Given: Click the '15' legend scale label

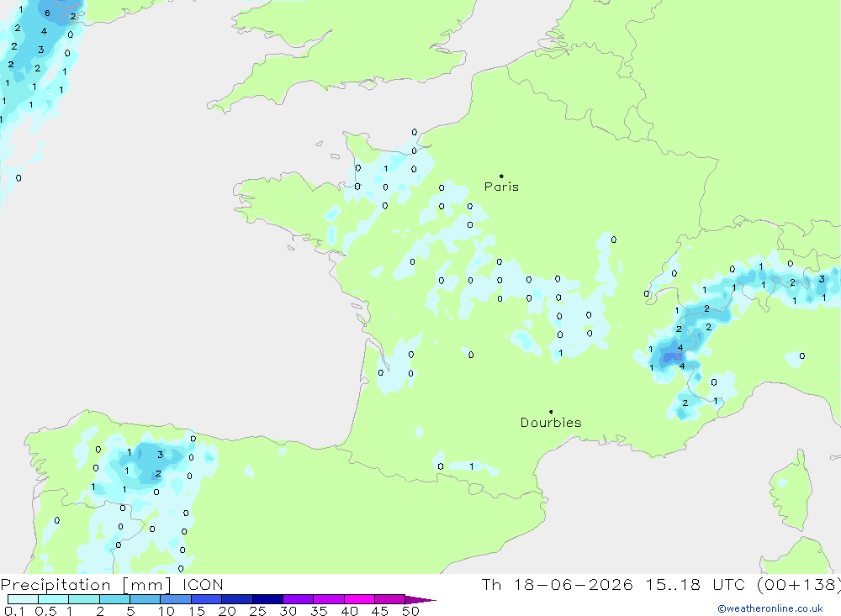Looking at the screenshot, I should (197, 611).
